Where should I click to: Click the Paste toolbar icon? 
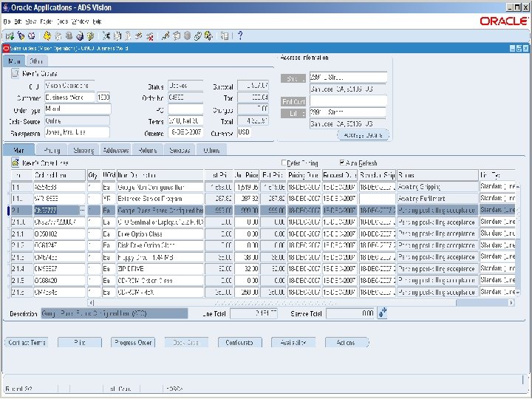128,35
